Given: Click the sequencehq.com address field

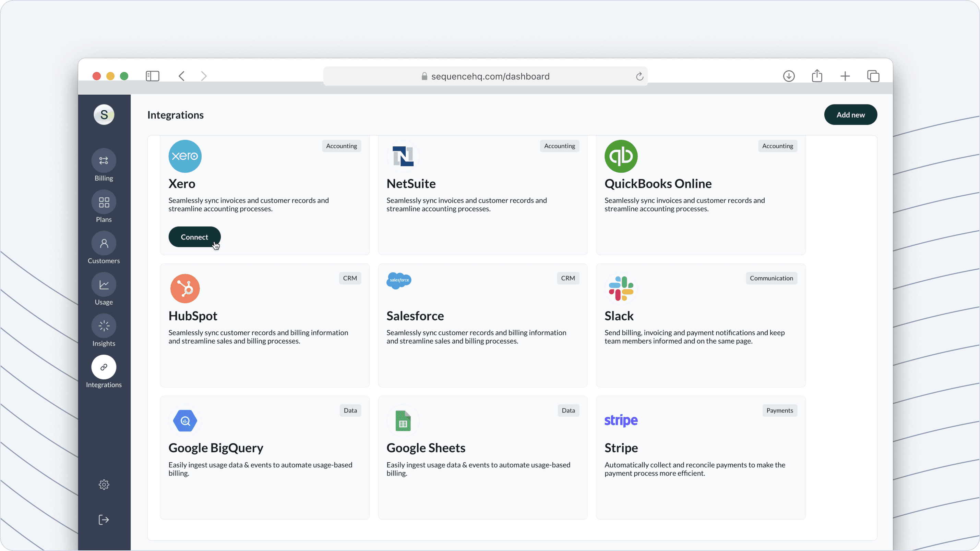Looking at the screenshot, I should click(x=490, y=76).
